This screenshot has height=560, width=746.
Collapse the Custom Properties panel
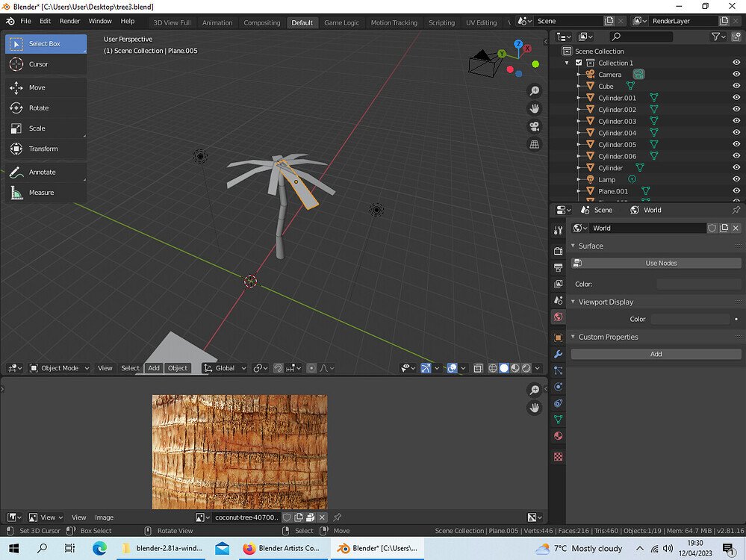(x=573, y=337)
